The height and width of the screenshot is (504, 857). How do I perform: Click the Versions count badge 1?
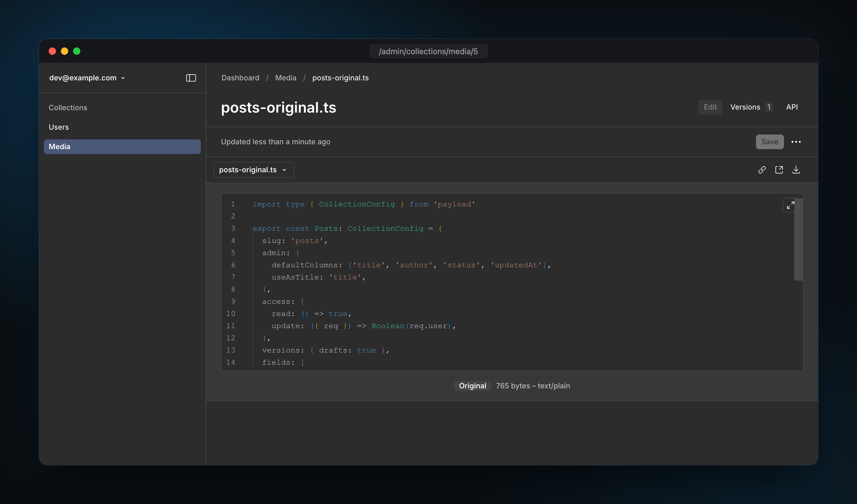click(x=768, y=107)
